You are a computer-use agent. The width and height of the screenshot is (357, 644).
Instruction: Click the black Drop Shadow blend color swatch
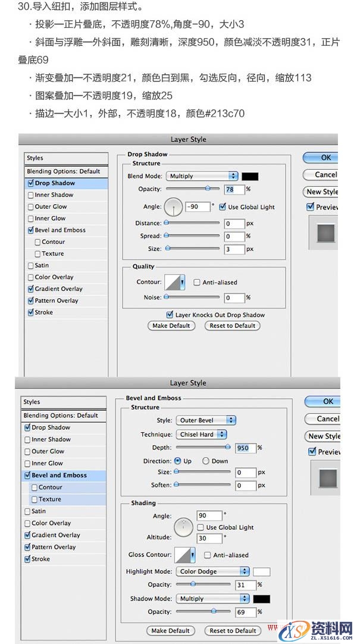(x=250, y=176)
